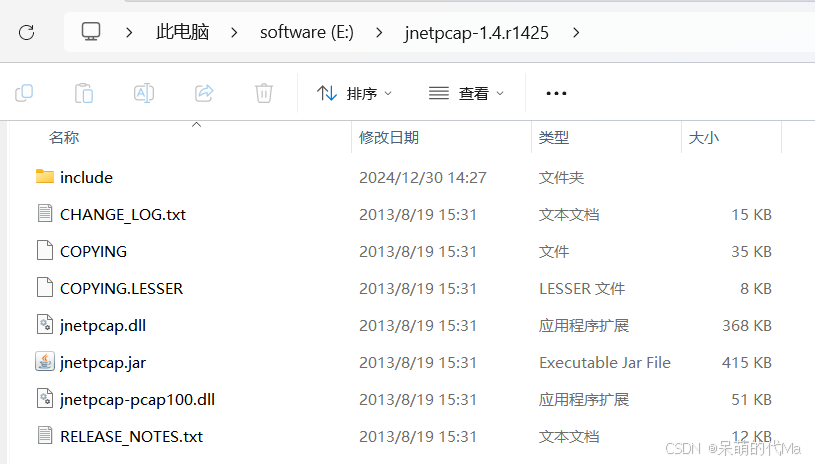The width and height of the screenshot is (815, 464).
Task: Click the Share toolbar icon
Action: [x=204, y=94]
